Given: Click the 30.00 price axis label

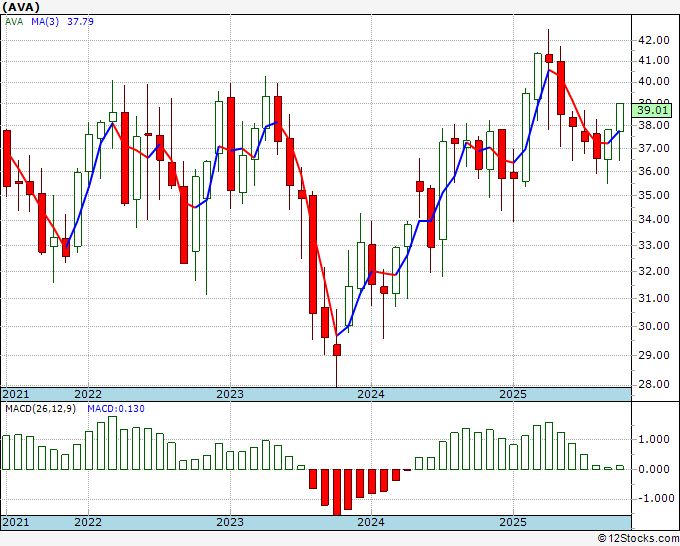Looking at the screenshot, I should coord(654,326).
